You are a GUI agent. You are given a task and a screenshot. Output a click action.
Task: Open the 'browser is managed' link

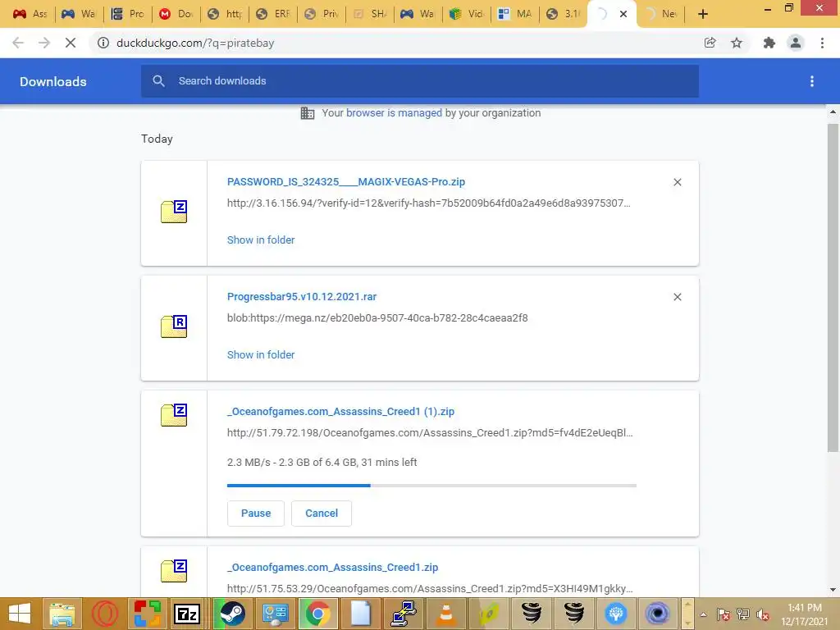tap(394, 113)
